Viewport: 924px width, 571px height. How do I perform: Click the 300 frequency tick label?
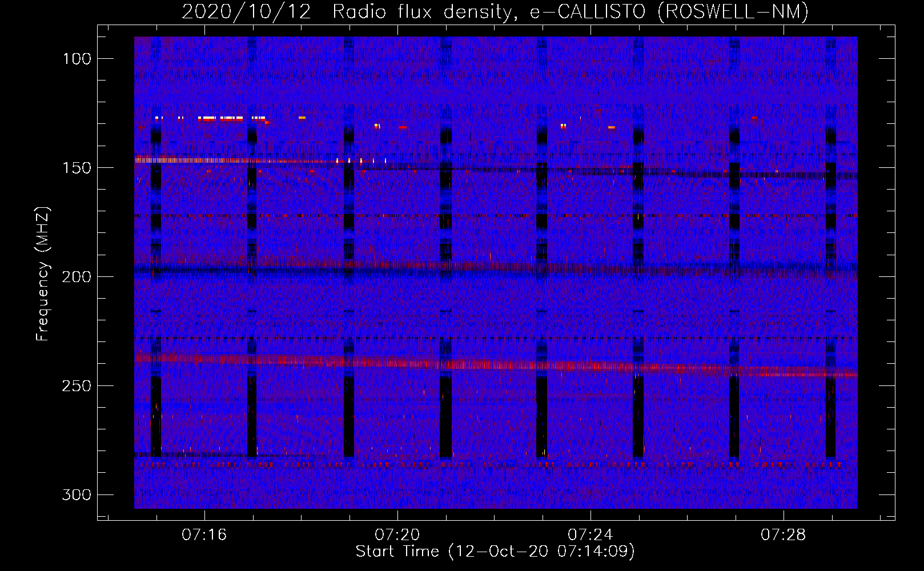click(x=76, y=495)
